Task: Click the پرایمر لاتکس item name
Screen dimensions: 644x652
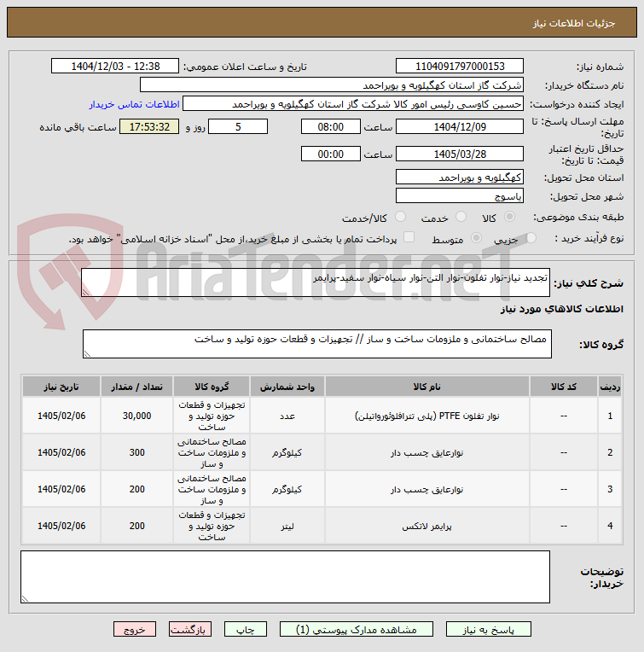Action: (426, 526)
